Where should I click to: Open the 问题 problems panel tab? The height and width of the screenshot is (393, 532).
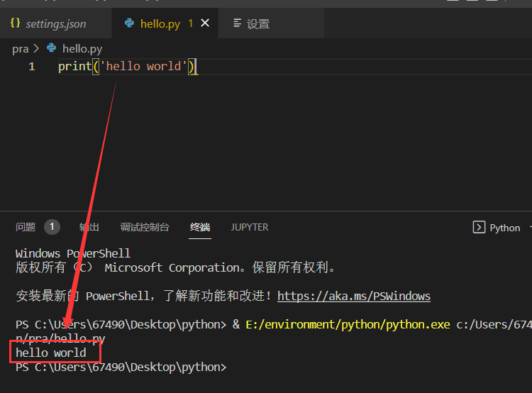pyautogui.click(x=26, y=227)
